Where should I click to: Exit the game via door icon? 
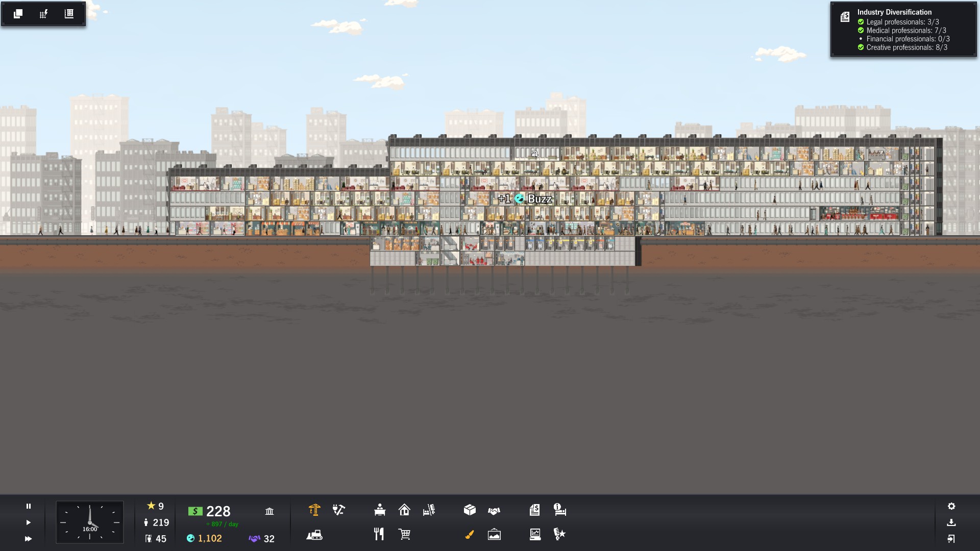coord(951,539)
